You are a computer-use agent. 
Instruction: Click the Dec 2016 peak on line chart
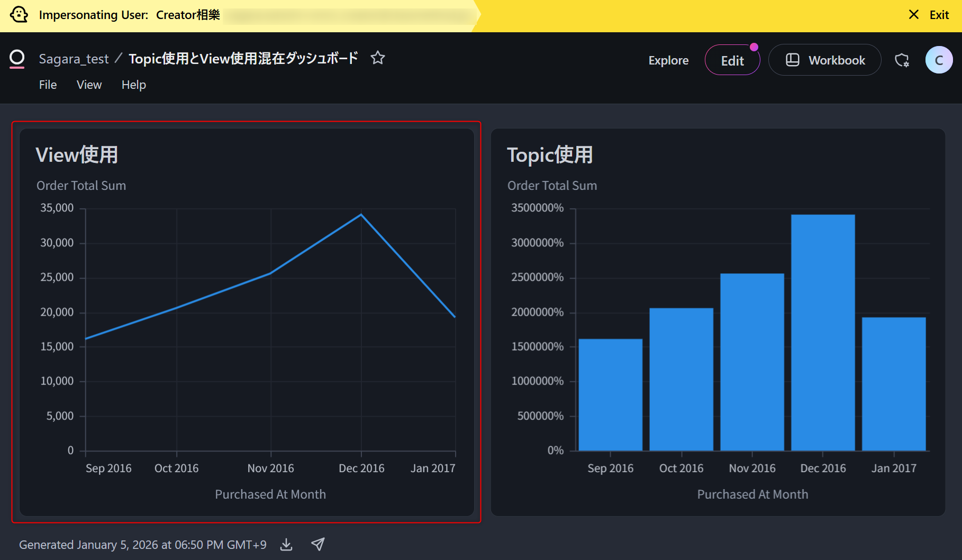pyautogui.click(x=361, y=215)
